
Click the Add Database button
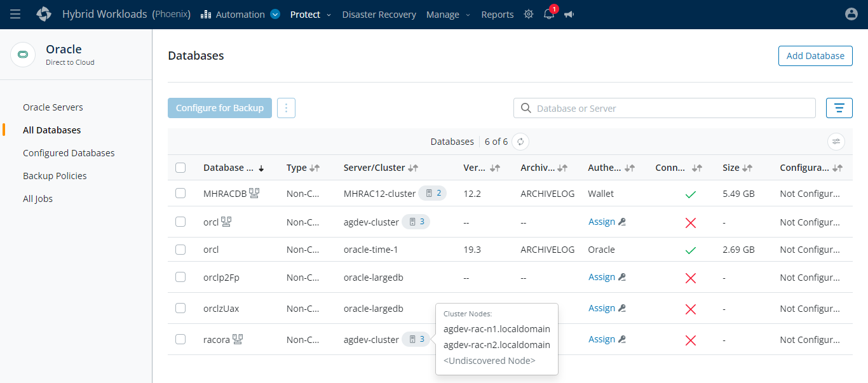coord(815,56)
